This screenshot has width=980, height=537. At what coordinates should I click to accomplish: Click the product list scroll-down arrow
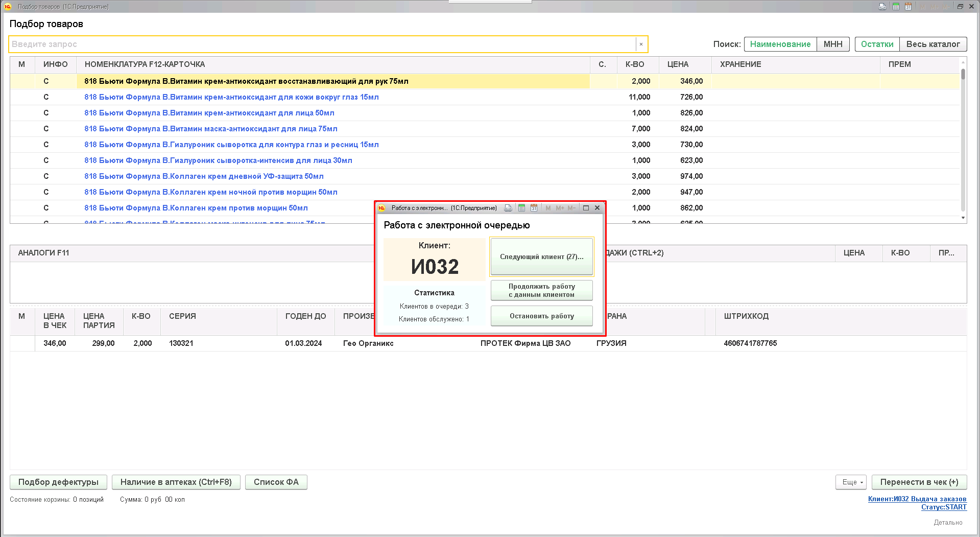coord(963,218)
